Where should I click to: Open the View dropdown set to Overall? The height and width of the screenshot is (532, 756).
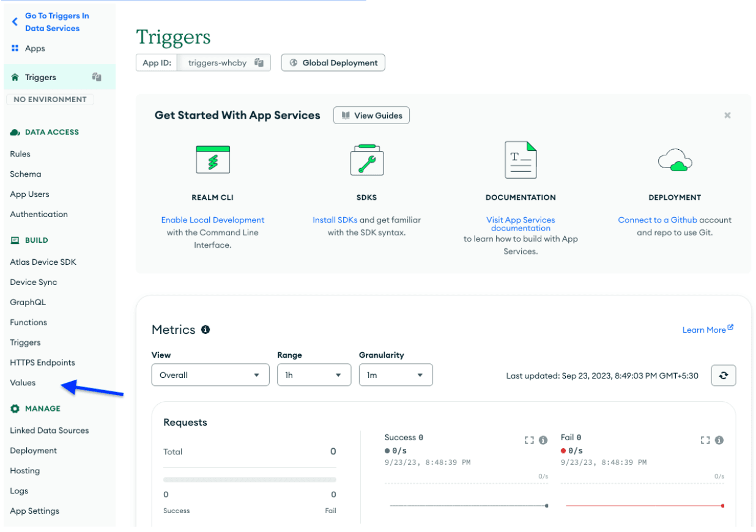210,375
